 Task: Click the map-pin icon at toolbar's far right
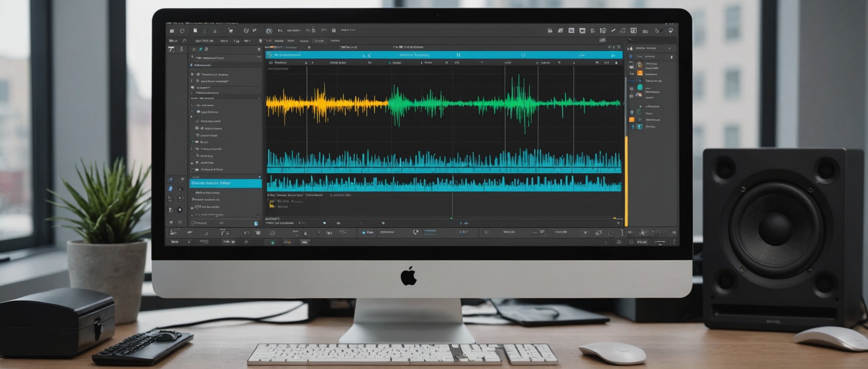[x=671, y=31]
